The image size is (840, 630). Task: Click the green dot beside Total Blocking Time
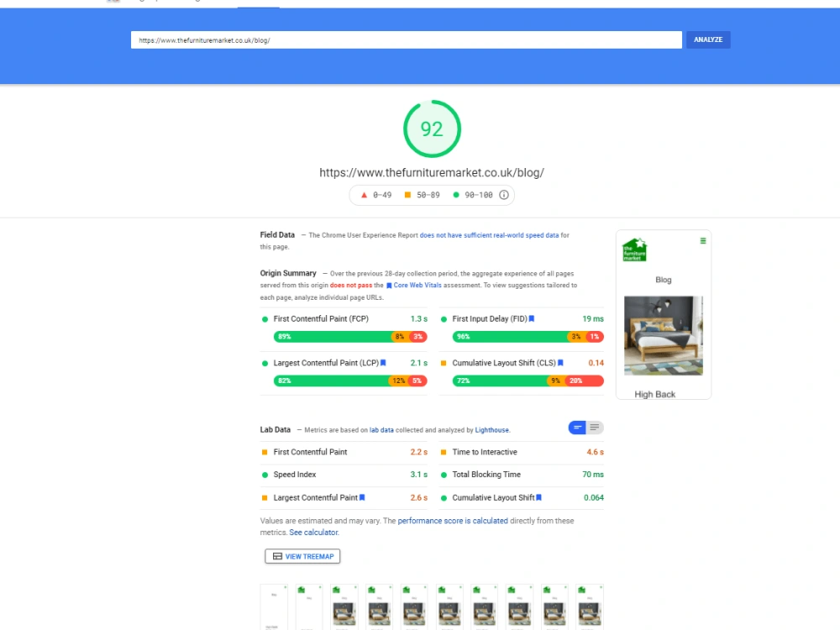pyautogui.click(x=444, y=475)
